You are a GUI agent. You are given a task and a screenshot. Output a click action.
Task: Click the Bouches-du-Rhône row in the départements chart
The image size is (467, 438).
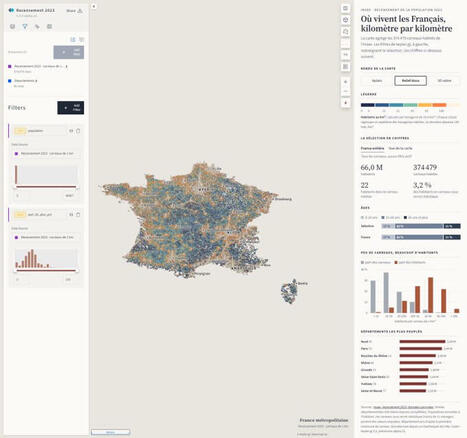click(x=411, y=356)
